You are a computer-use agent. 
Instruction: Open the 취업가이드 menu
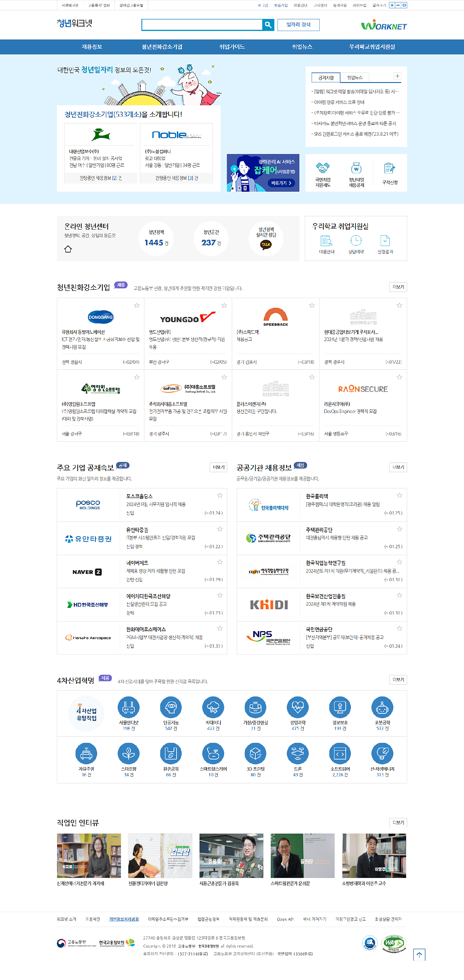click(x=232, y=47)
